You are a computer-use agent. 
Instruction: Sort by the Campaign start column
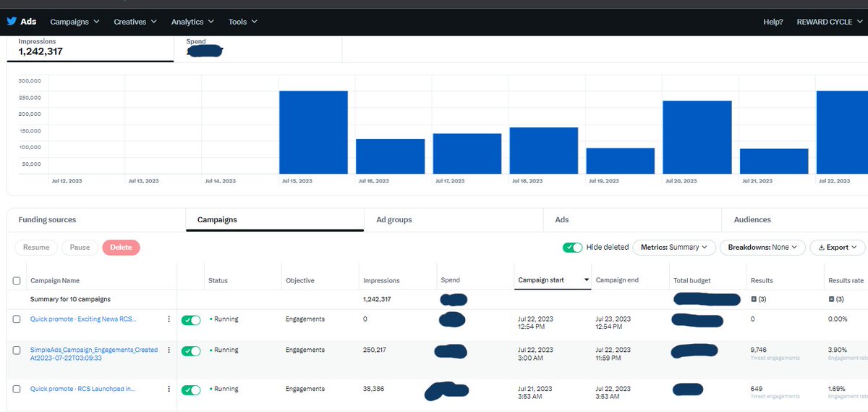[x=552, y=279]
